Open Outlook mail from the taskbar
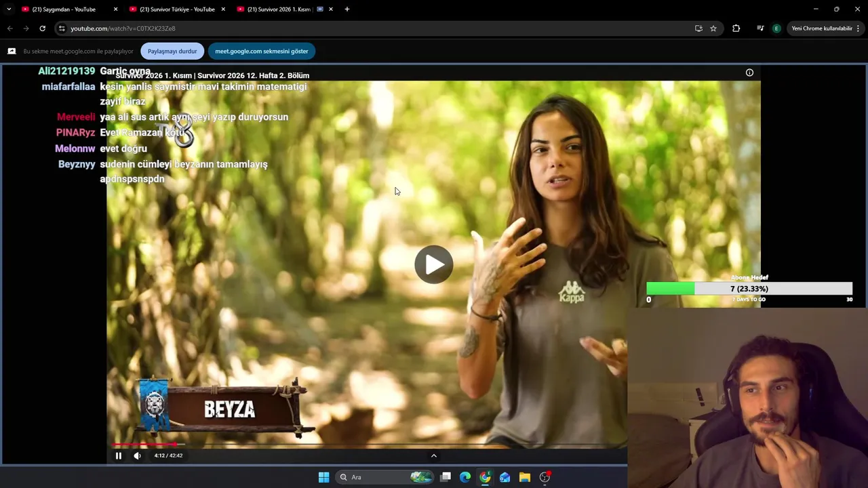 coord(505,477)
